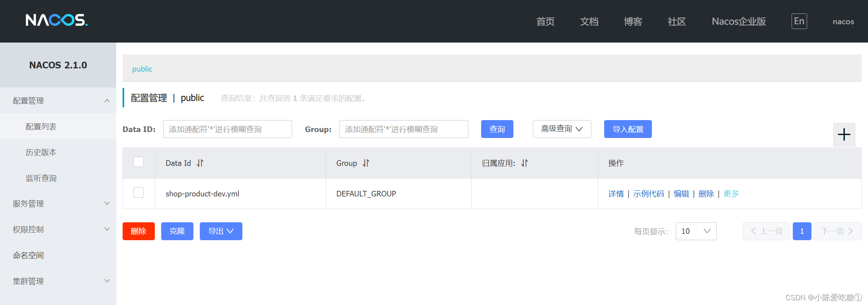Open the per-page size dropdown showing 10

(x=696, y=231)
